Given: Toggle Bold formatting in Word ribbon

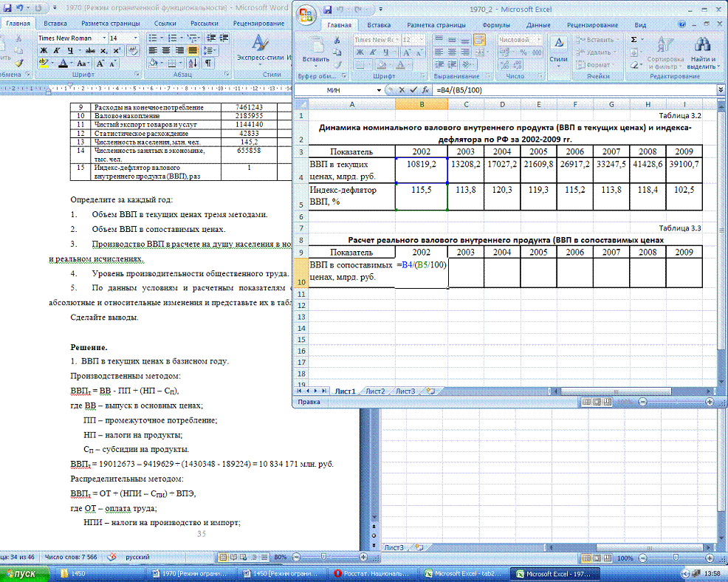Looking at the screenshot, I should click(x=44, y=51).
